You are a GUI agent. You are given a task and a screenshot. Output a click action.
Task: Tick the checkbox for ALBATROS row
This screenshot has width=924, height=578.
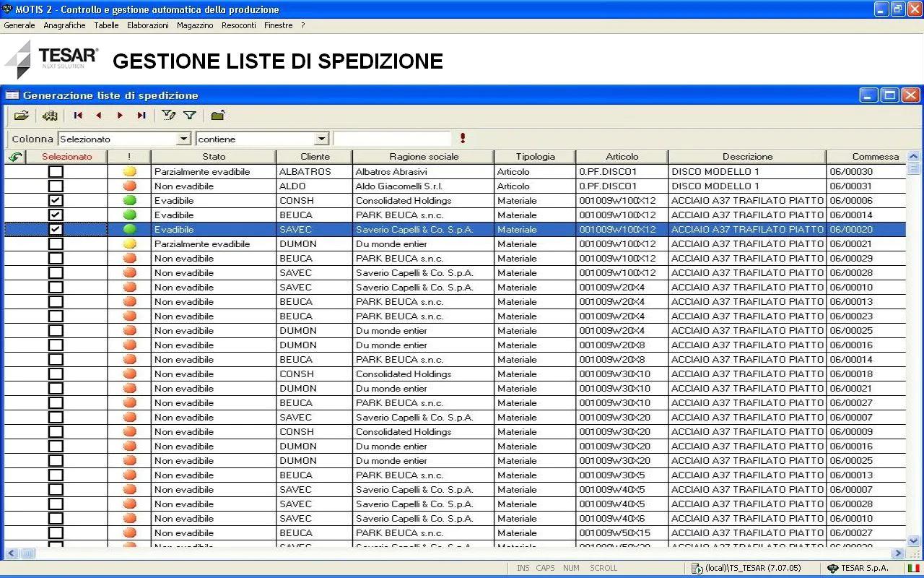coord(56,171)
